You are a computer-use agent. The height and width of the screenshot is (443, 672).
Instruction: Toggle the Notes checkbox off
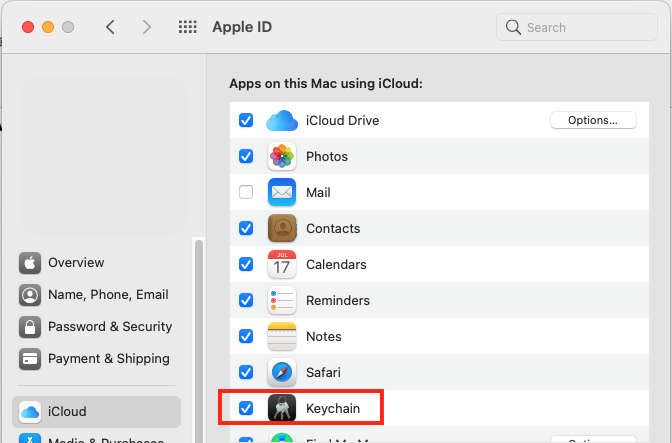click(246, 336)
